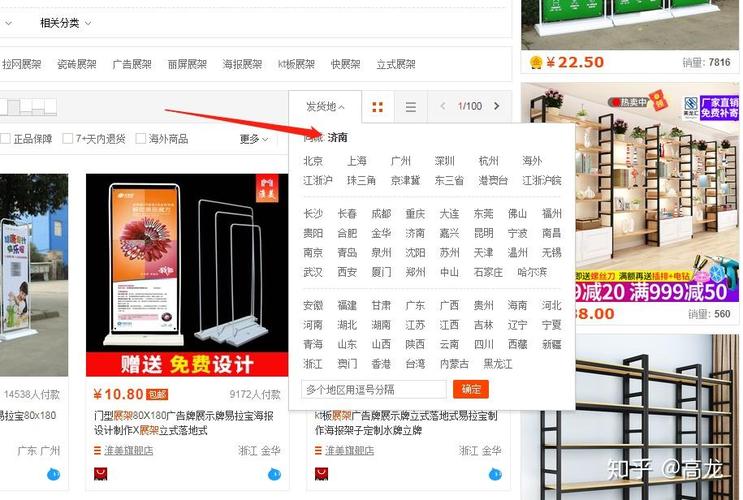
Task: Open the green banner product image above ¥22.50
Action: pyautogui.click(x=630, y=25)
